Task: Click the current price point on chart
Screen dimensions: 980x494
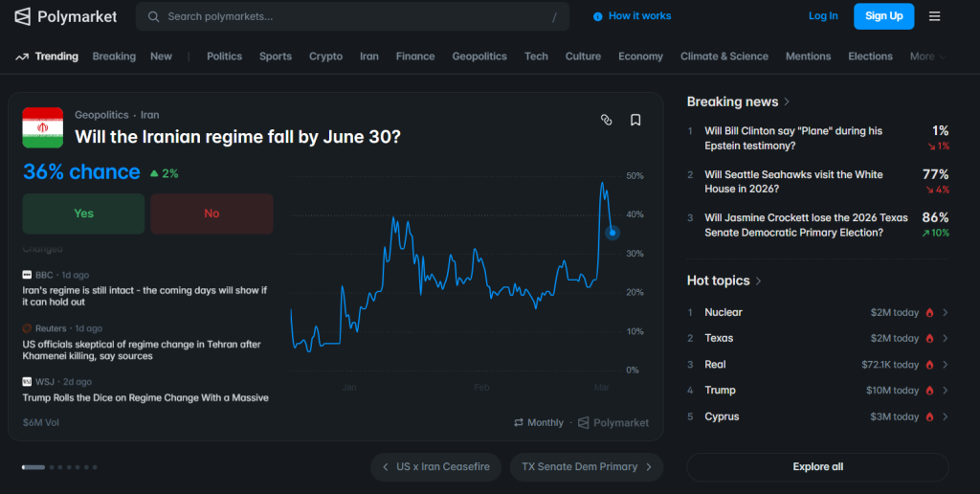Action: click(612, 233)
